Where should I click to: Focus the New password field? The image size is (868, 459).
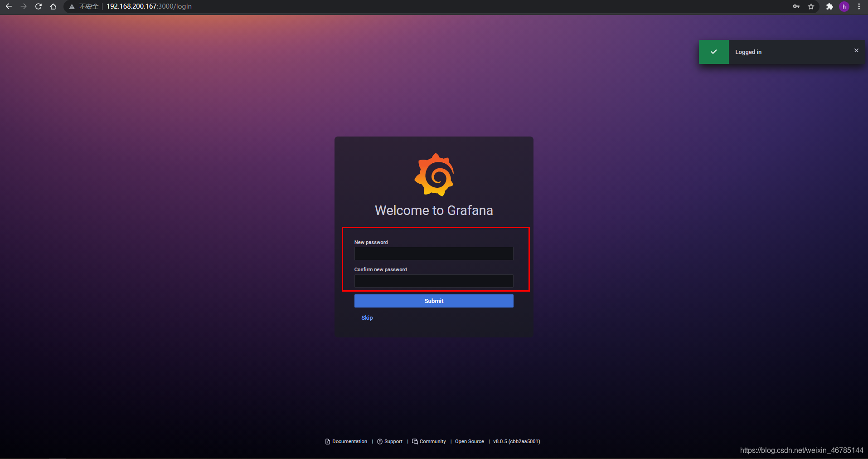point(434,254)
